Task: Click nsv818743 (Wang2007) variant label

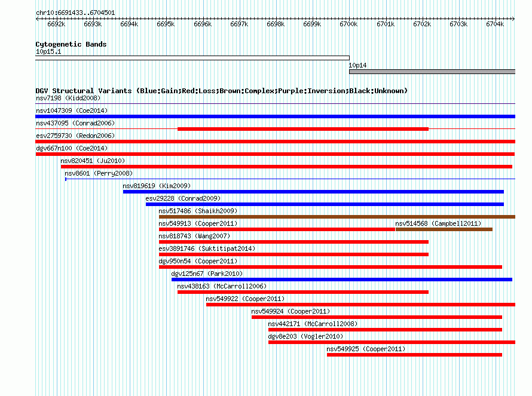Action: tap(194, 237)
